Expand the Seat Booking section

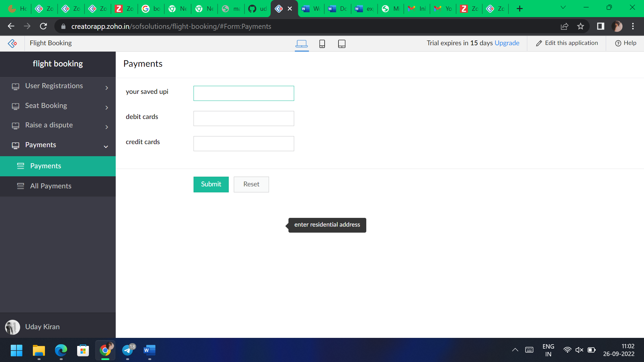107,108
